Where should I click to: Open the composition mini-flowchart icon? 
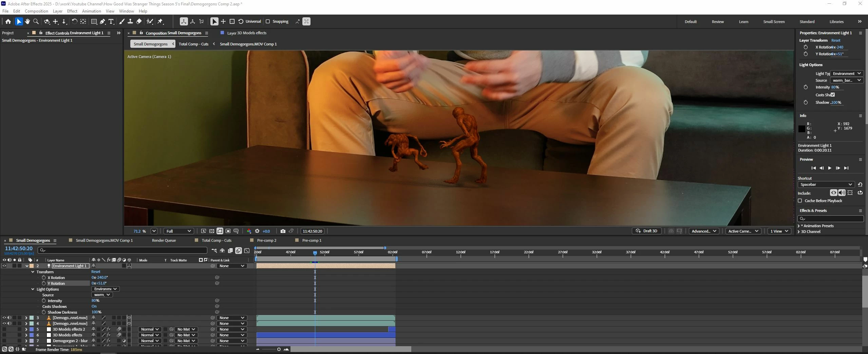tap(214, 251)
